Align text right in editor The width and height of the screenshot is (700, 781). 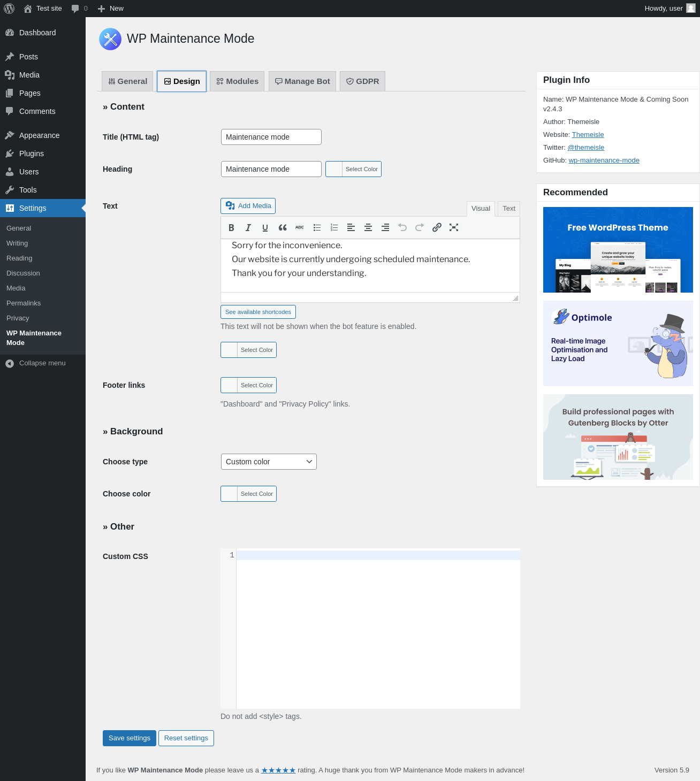point(385,227)
